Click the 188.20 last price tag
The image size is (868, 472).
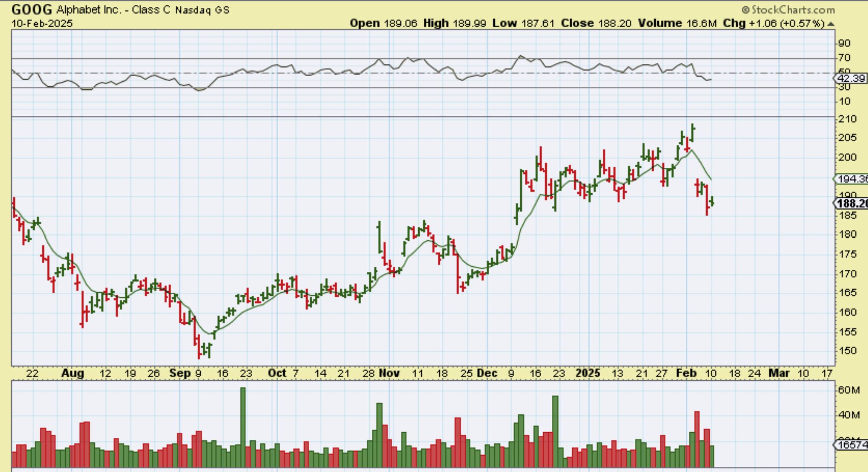coord(851,204)
